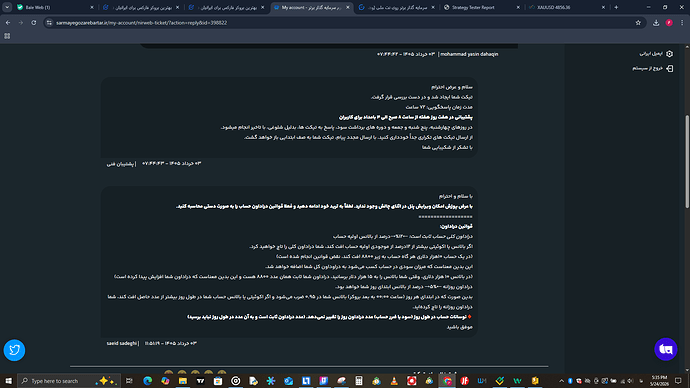The height and width of the screenshot is (388, 690).
Task: Focus the Type here to search box
Action: 69,381
